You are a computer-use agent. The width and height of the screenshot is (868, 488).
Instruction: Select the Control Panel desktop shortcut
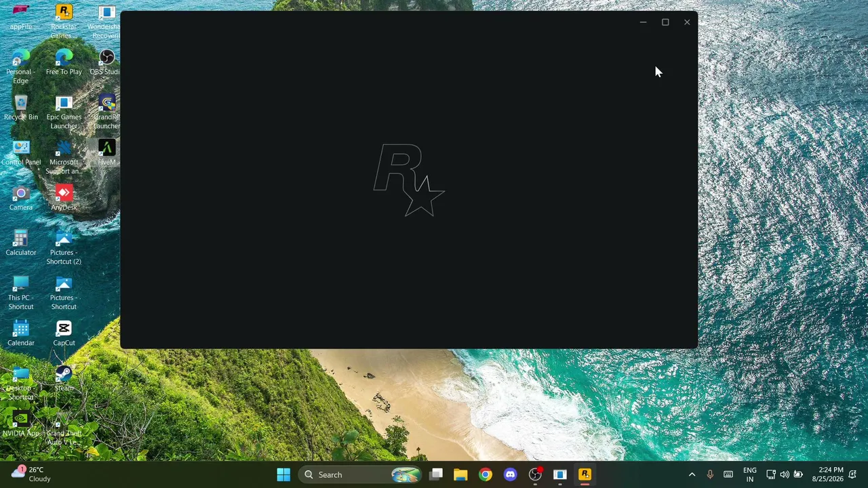click(x=21, y=152)
